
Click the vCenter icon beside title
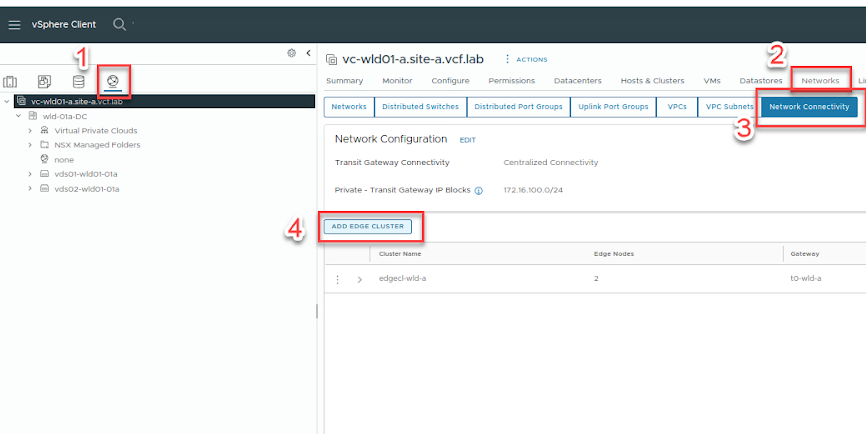tap(331, 59)
